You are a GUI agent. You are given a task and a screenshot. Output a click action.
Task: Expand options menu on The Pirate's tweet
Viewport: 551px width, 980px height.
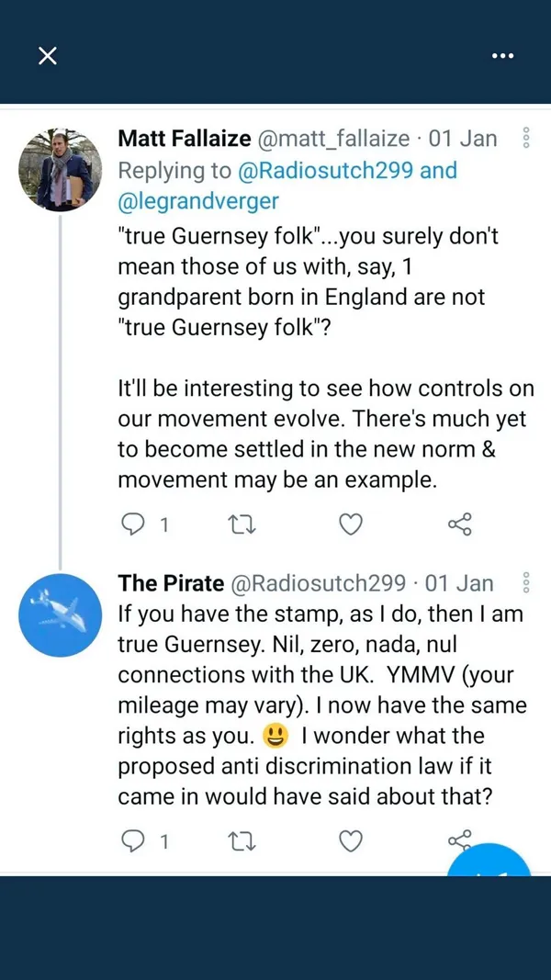pos(526,583)
